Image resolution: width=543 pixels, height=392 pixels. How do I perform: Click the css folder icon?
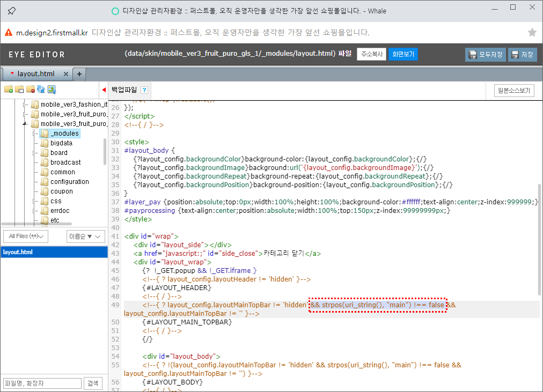45,202
